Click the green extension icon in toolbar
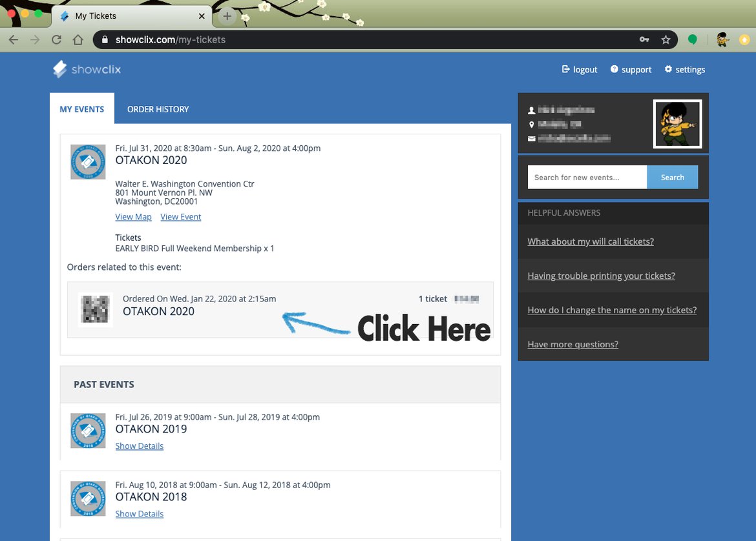Viewport: 756px width, 541px height. pos(693,39)
